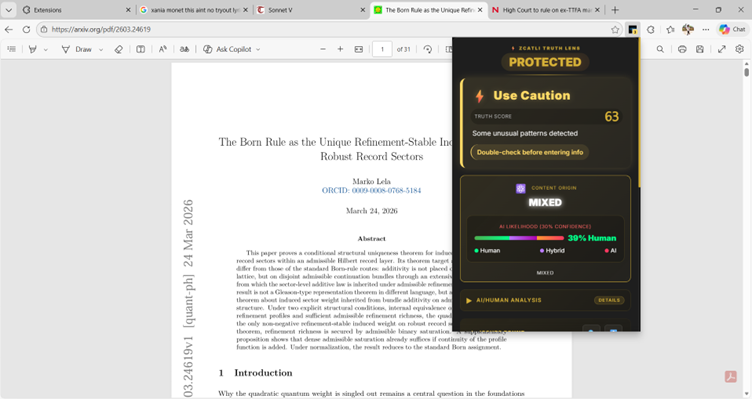The width and height of the screenshot is (752, 399).
Task: Open Zcatli Truth Lens extension icon
Action: click(633, 29)
